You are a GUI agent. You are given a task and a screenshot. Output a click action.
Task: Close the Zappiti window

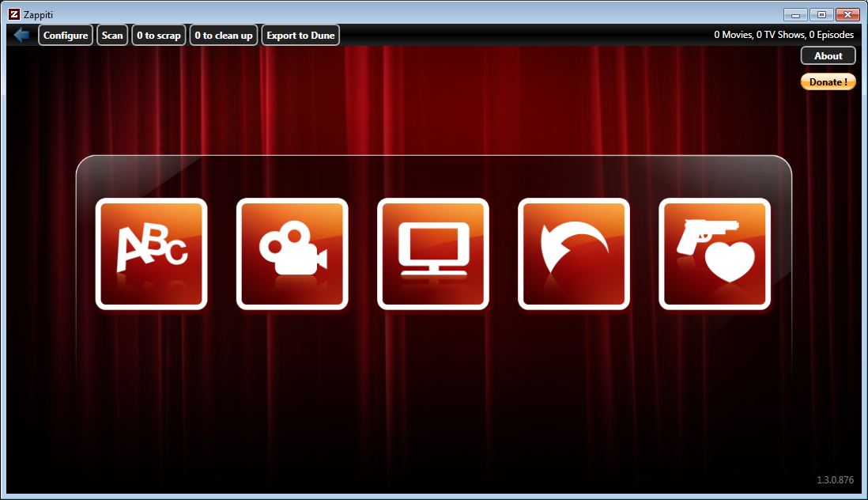847,14
